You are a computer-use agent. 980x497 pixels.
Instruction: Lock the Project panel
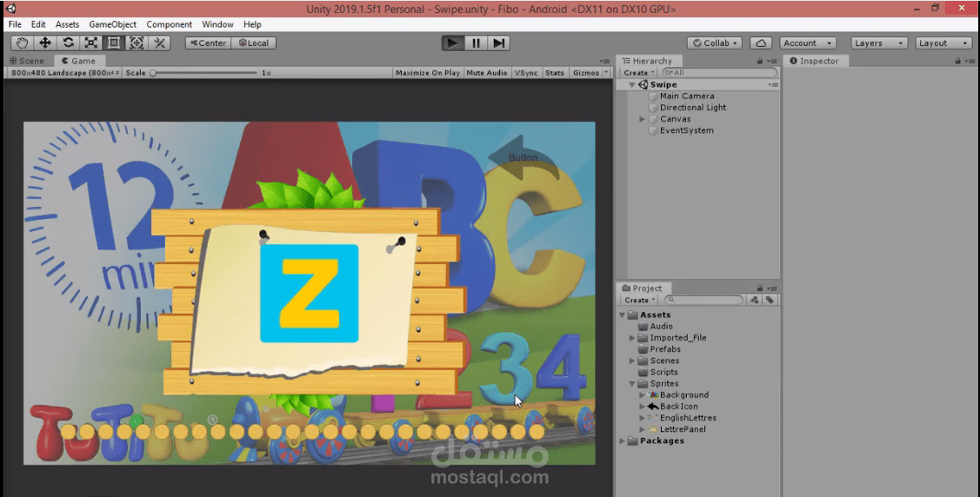[760, 288]
